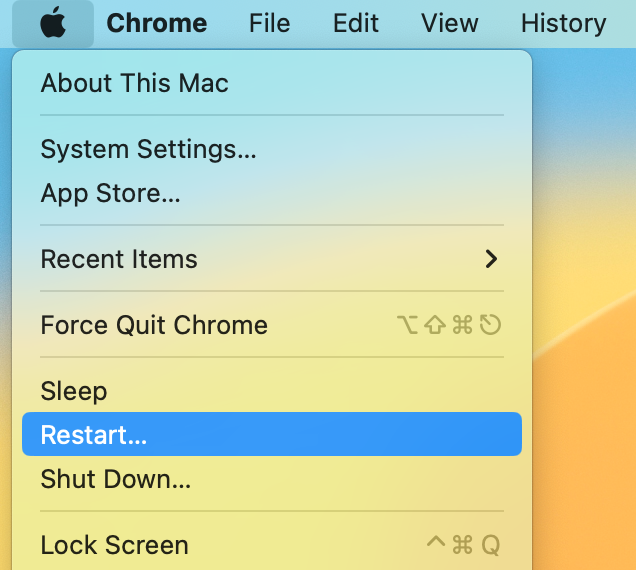Open System Settings… from Apple menu

point(272,149)
